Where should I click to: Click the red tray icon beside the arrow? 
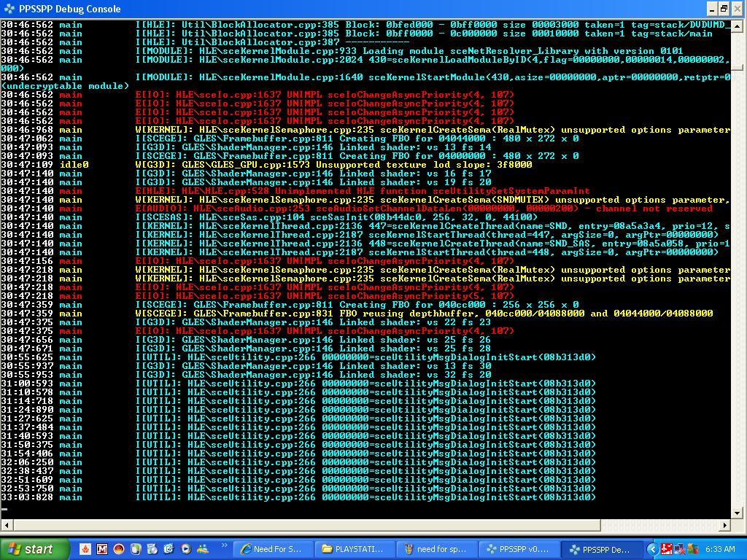point(666,549)
